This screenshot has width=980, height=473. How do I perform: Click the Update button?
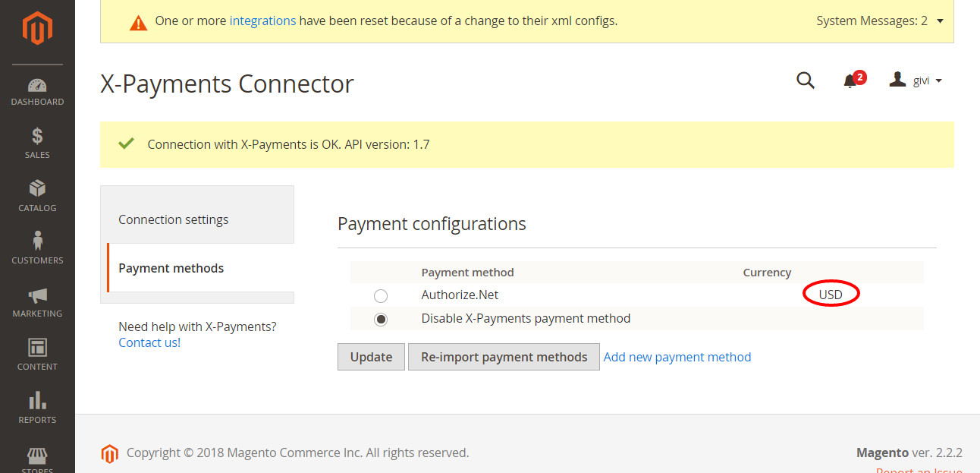point(371,357)
